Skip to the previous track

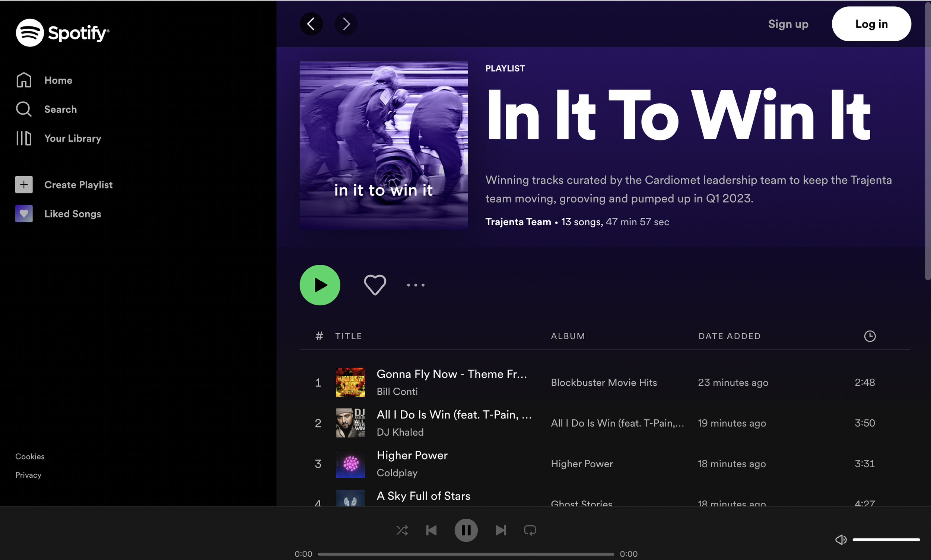pyautogui.click(x=431, y=530)
